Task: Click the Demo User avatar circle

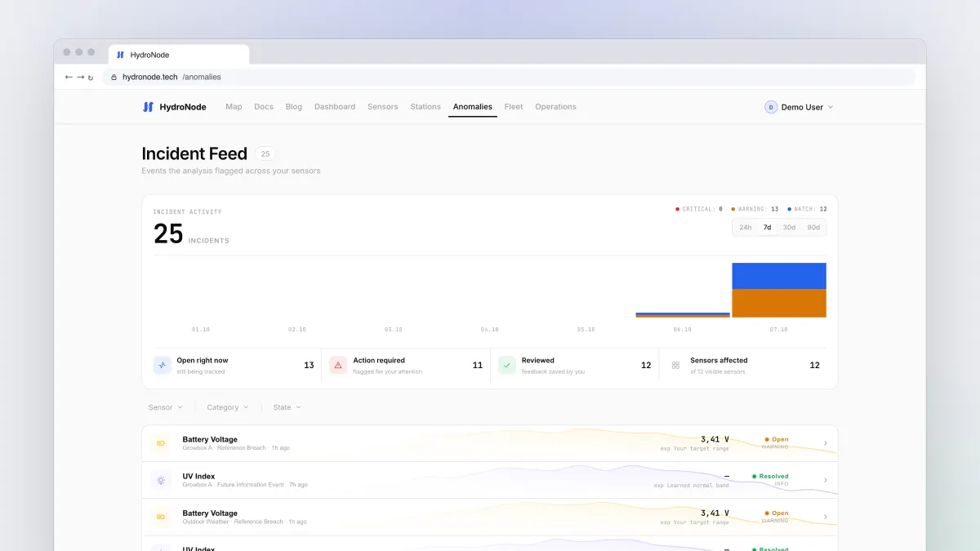Action: click(771, 107)
